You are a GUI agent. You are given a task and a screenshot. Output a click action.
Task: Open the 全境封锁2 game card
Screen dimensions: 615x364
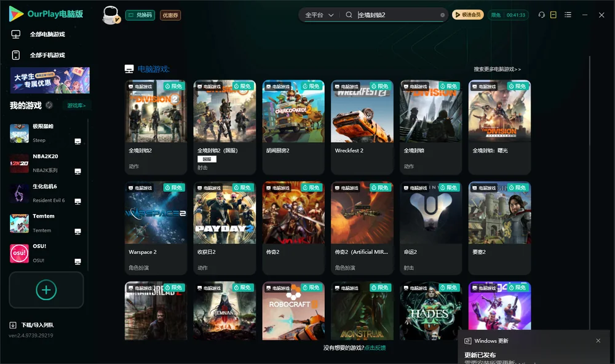156,127
